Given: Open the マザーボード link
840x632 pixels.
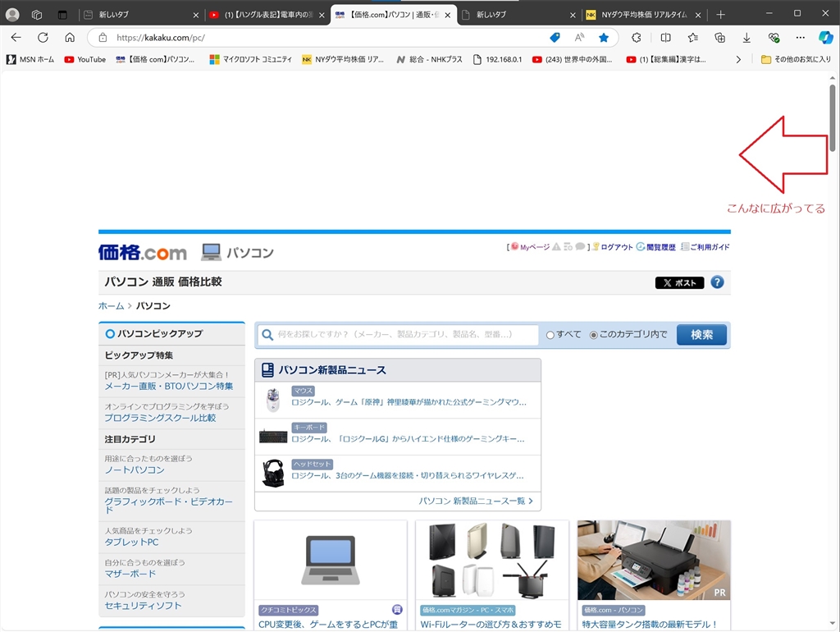Looking at the screenshot, I should coord(130,574).
